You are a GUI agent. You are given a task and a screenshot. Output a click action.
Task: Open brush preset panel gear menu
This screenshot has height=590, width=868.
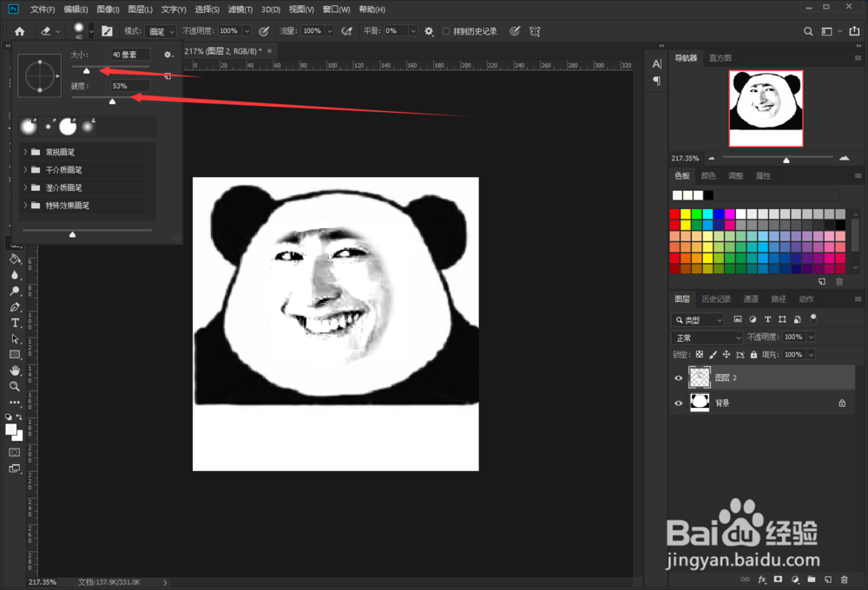[x=168, y=55]
